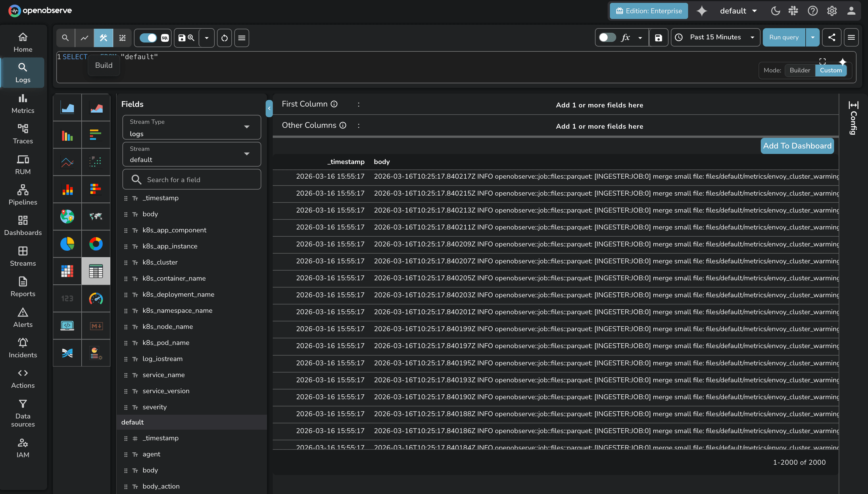The height and width of the screenshot is (494, 868).
Task: Switch to the Metrics section
Action: (x=22, y=103)
